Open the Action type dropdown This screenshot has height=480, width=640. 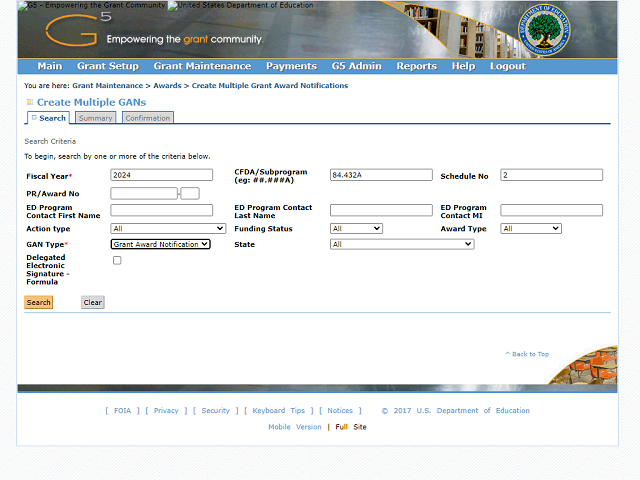(x=168, y=229)
